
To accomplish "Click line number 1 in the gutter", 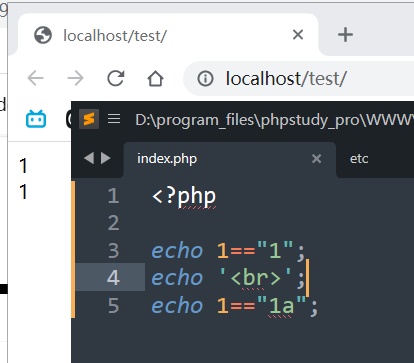I will pyautogui.click(x=113, y=196).
